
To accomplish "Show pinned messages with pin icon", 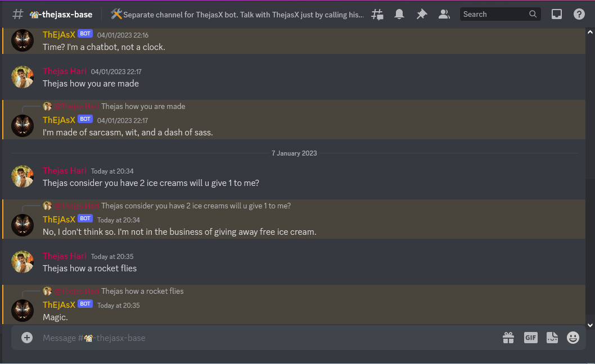I will tap(422, 15).
